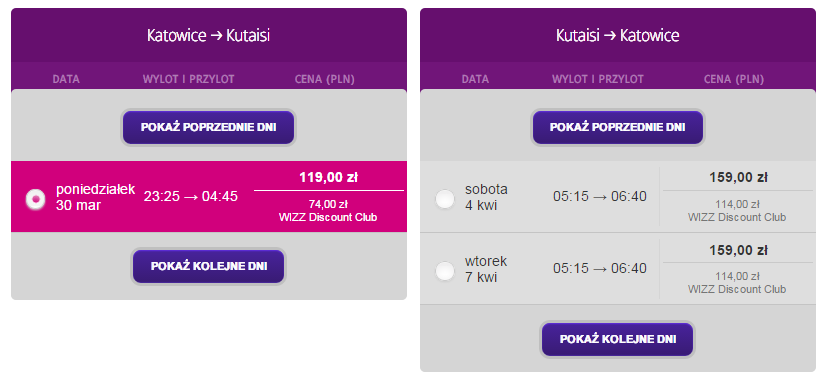This screenshot has width=825, height=379.
Task: Pick the 159,00 zł fare on sobota
Action: click(737, 177)
